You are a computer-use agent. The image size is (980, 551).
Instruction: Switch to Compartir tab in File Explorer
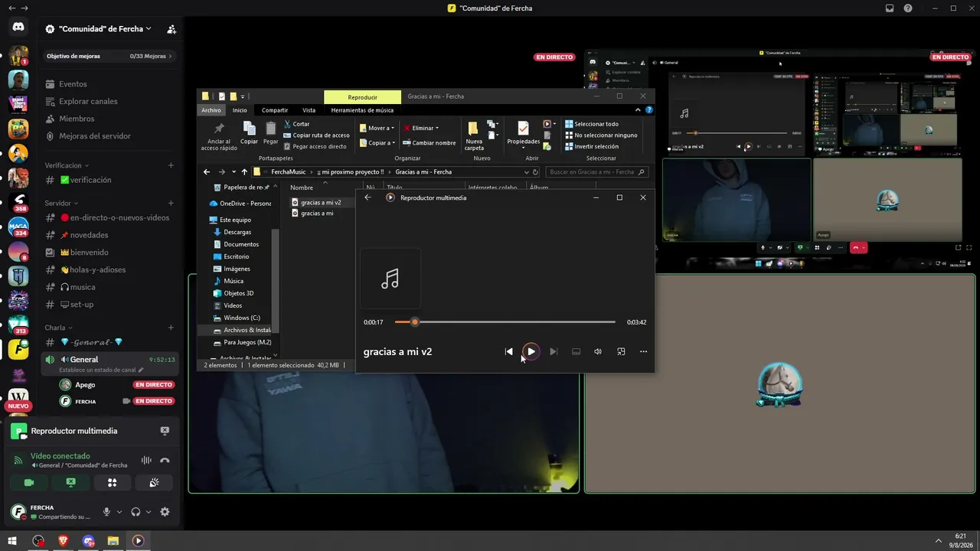coord(275,110)
